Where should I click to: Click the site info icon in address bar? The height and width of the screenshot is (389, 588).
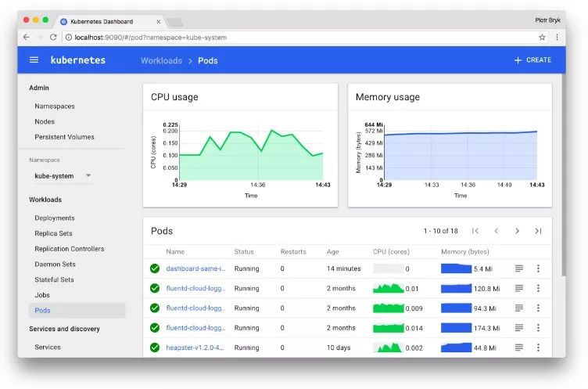tap(69, 37)
